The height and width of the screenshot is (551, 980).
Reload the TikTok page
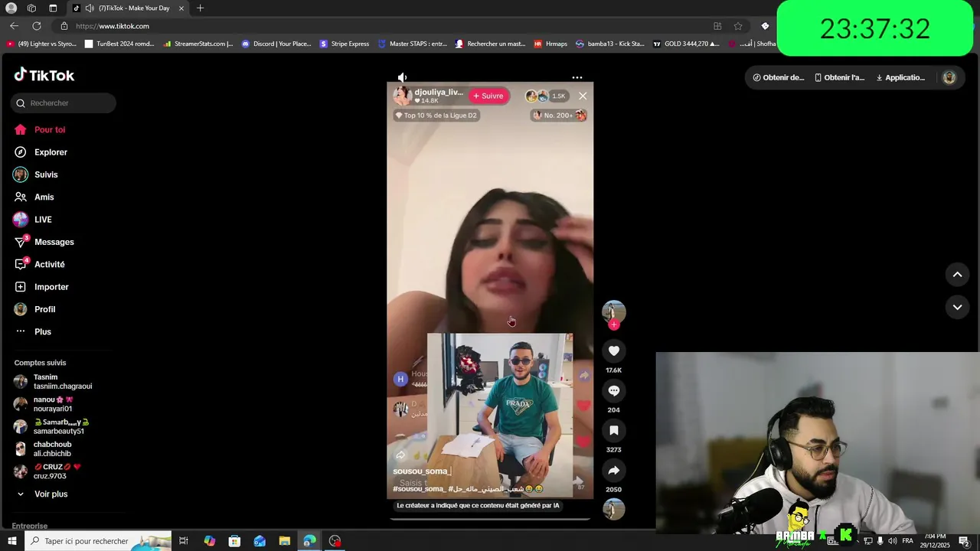[x=36, y=26]
